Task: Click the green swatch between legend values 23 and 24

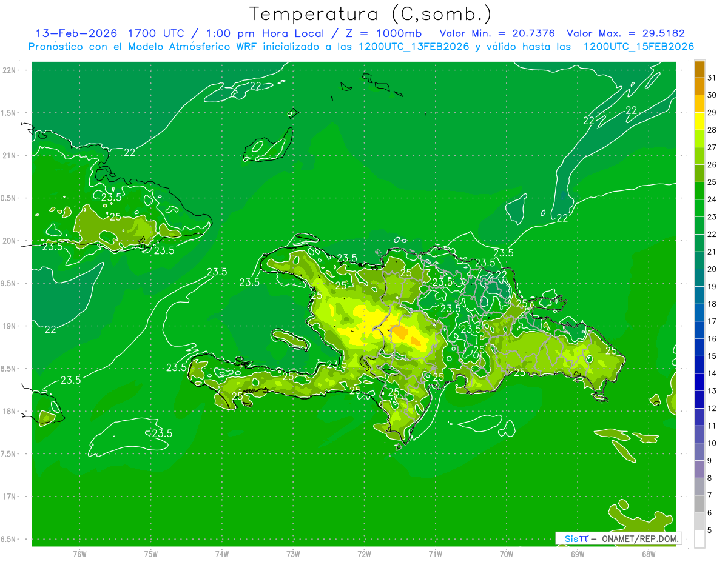Action: [x=699, y=209]
